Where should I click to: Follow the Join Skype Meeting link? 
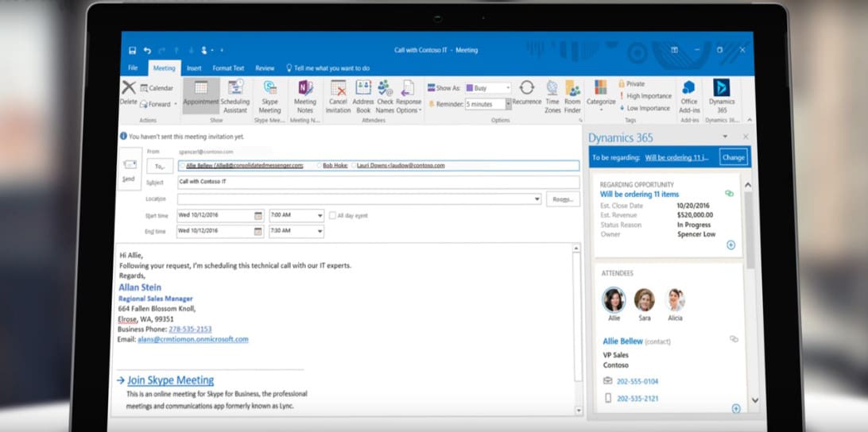(170, 380)
